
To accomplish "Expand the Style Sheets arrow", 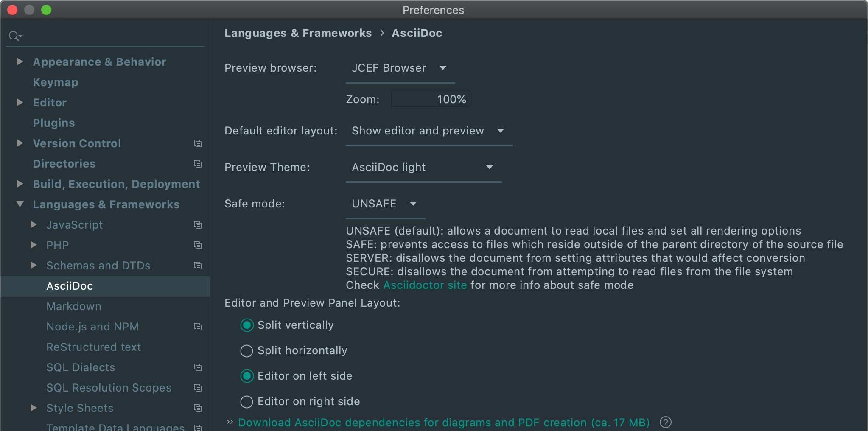I will (x=34, y=408).
